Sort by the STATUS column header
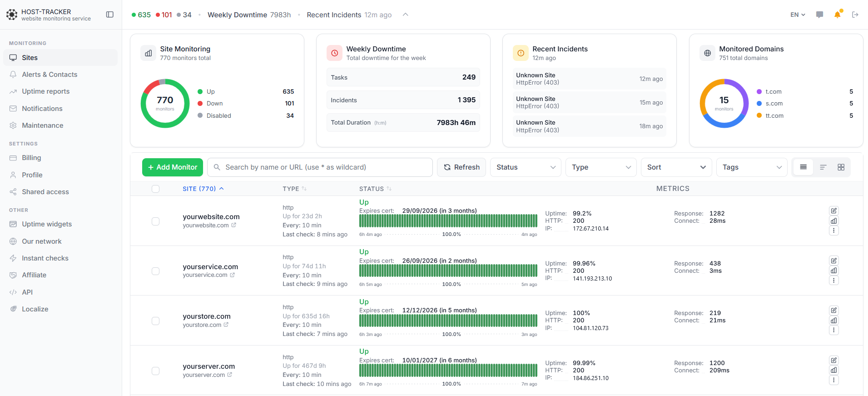Viewport: 868px width, 396px height. point(375,189)
